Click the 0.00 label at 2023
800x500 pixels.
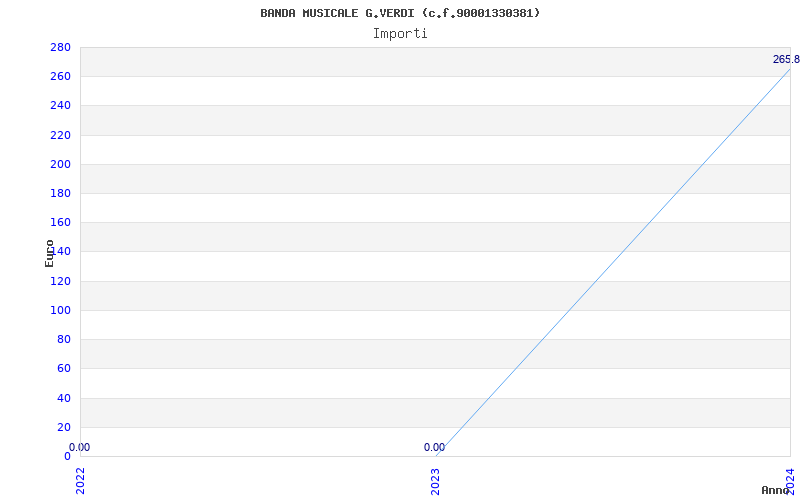tap(434, 447)
